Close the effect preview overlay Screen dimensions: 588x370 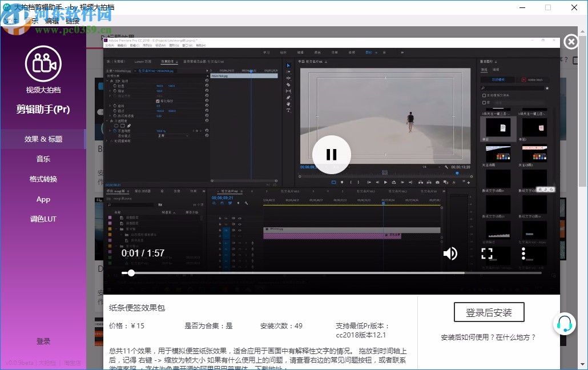pos(570,42)
